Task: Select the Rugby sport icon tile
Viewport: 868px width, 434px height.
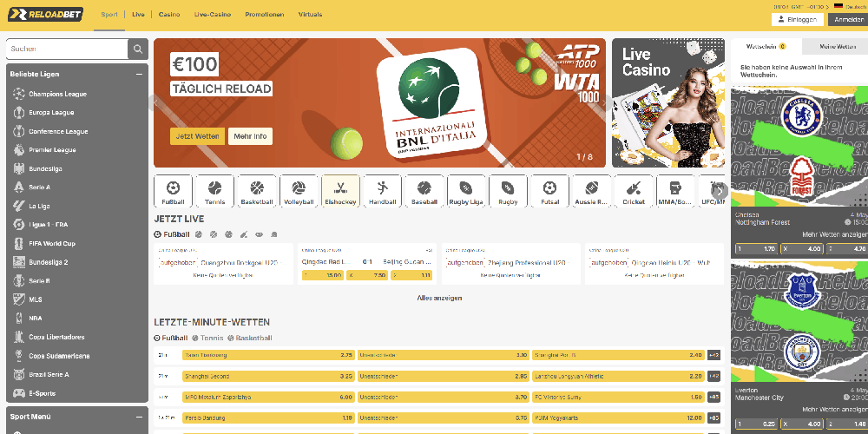Action: pos(508,192)
